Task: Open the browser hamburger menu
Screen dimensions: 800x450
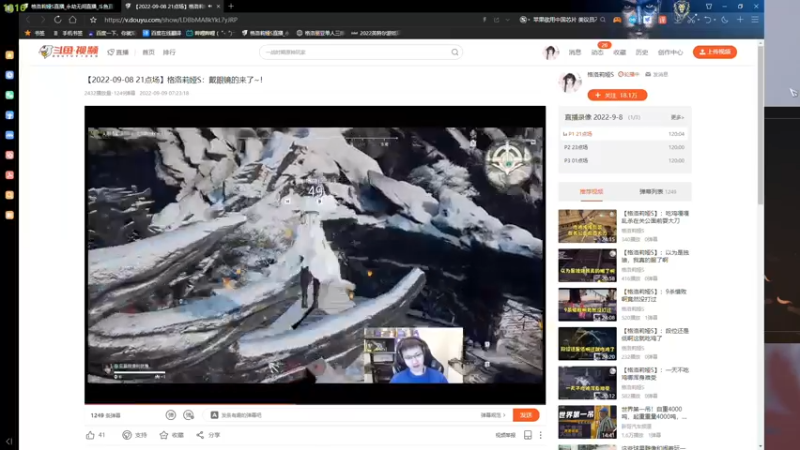Action: (x=755, y=20)
